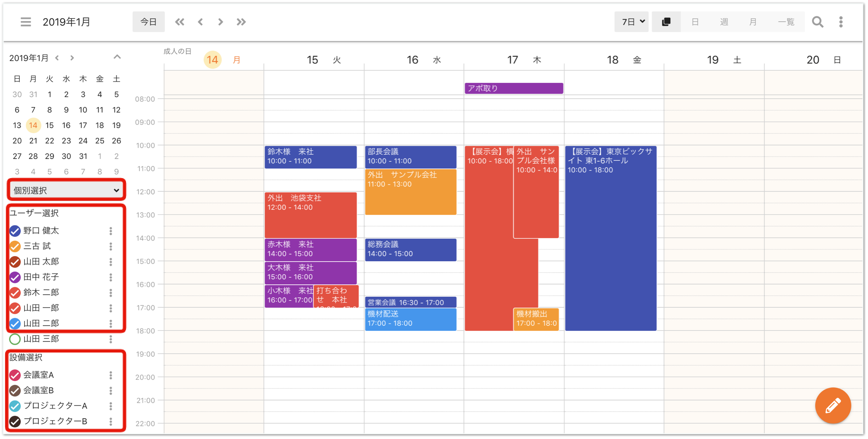Open the アポ取り all-day event

[514, 88]
